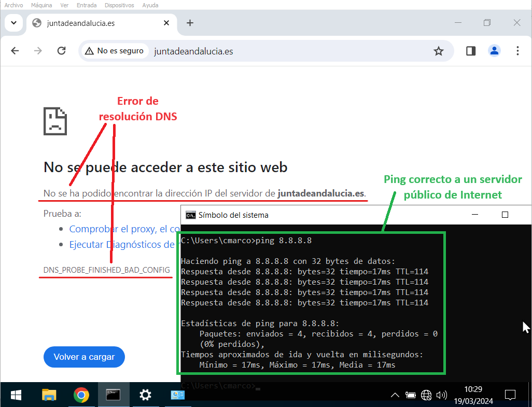Open Settings gear in taskbar

[x=145, y=395]
